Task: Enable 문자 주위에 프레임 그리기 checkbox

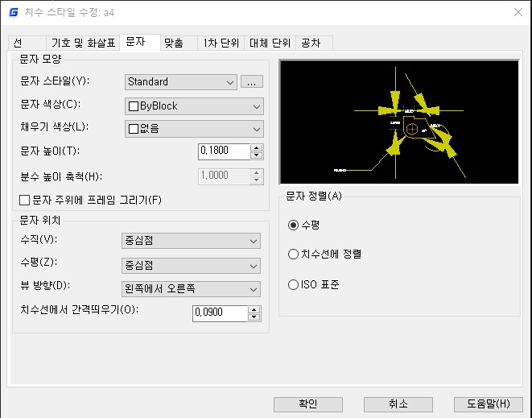Action: click(x=24, y=201)
